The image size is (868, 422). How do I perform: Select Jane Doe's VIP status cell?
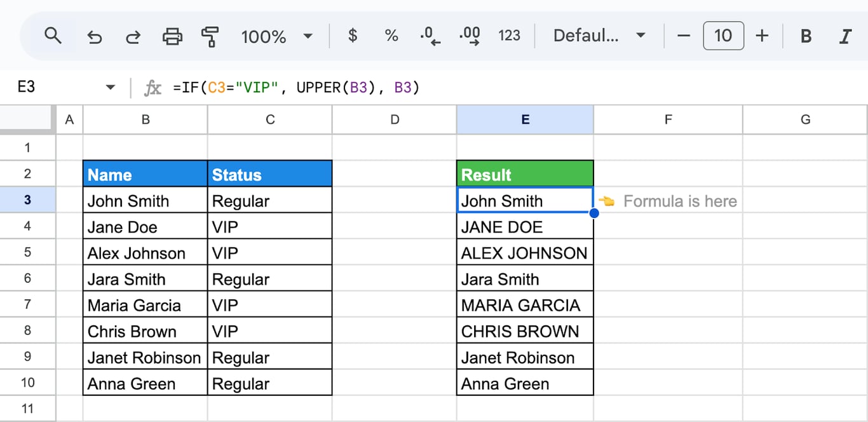(270, 226)
